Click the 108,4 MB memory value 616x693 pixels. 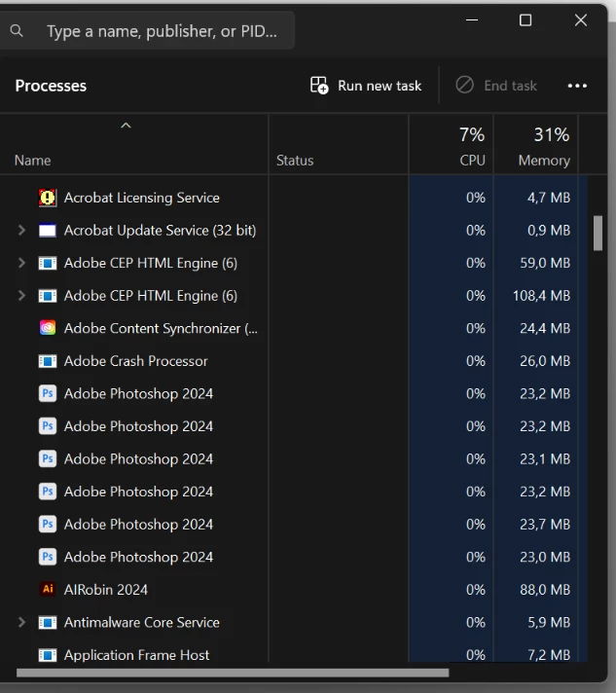click(541, 296)
